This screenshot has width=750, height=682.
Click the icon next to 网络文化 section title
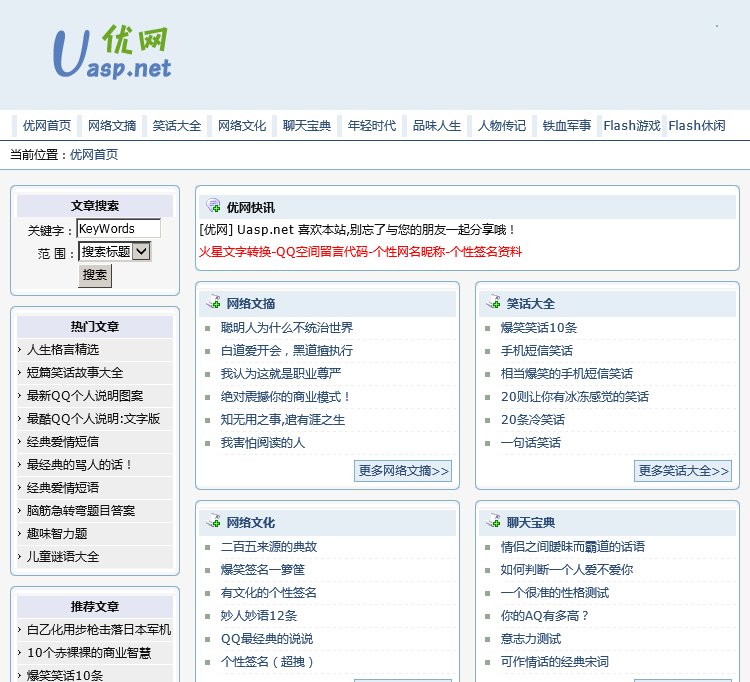[x=213, y=521]
